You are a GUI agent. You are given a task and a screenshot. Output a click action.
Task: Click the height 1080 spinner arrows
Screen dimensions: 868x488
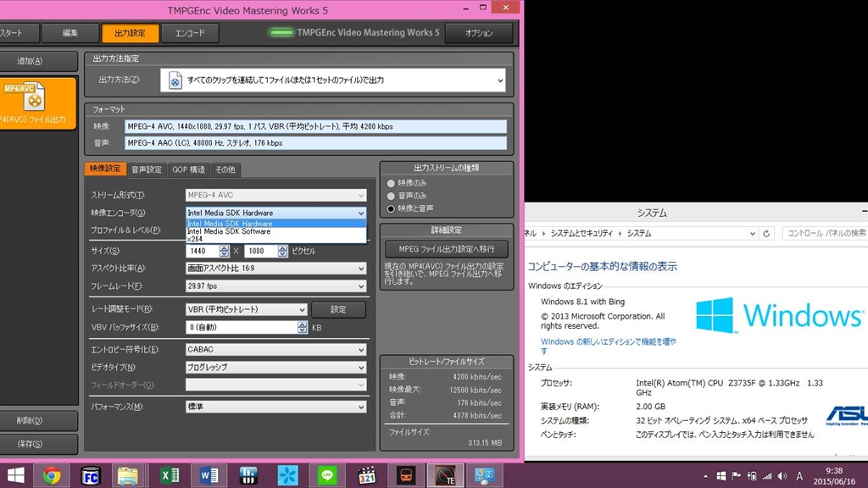tap(283, 251)
